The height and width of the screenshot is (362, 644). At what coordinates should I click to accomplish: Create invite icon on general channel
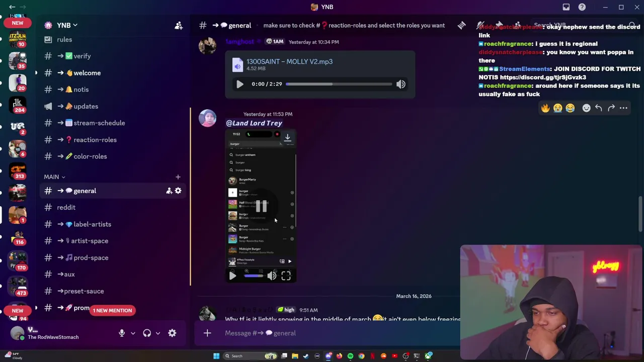coord(169,191)
